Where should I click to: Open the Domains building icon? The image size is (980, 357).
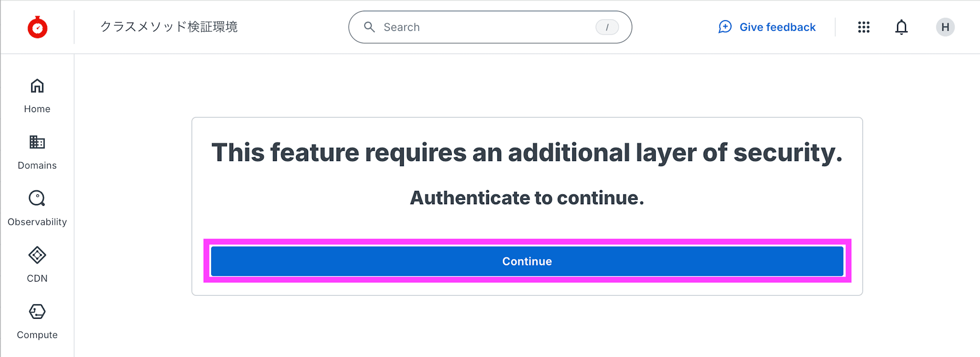pos(37,142)
